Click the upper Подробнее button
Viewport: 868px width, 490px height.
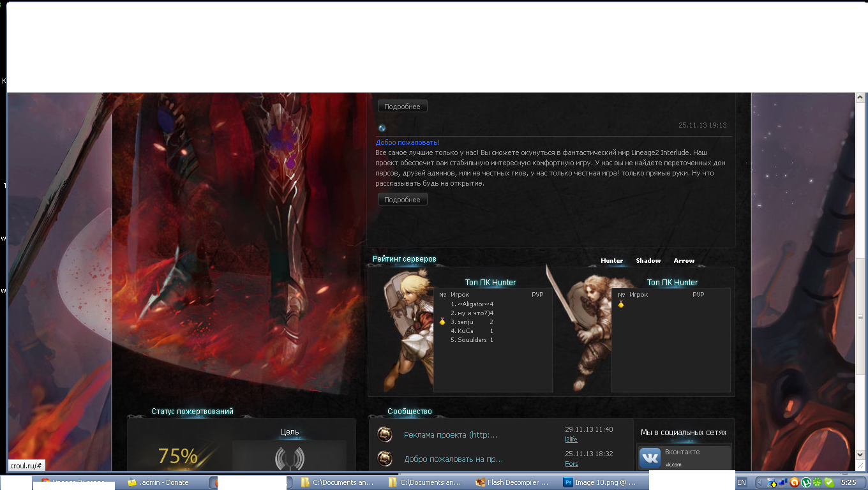(402, 107)
